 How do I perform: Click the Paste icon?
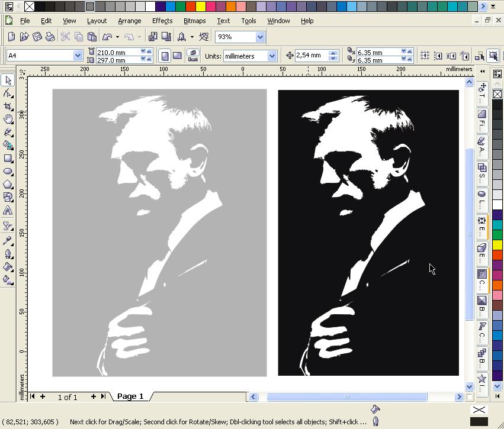click(x=92, y=37)
